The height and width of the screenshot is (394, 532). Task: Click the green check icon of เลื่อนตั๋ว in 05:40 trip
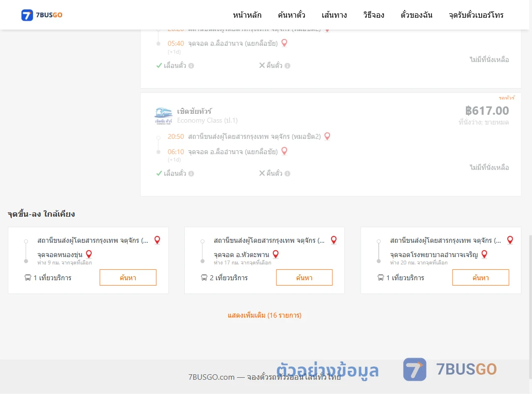click(159, 66)
